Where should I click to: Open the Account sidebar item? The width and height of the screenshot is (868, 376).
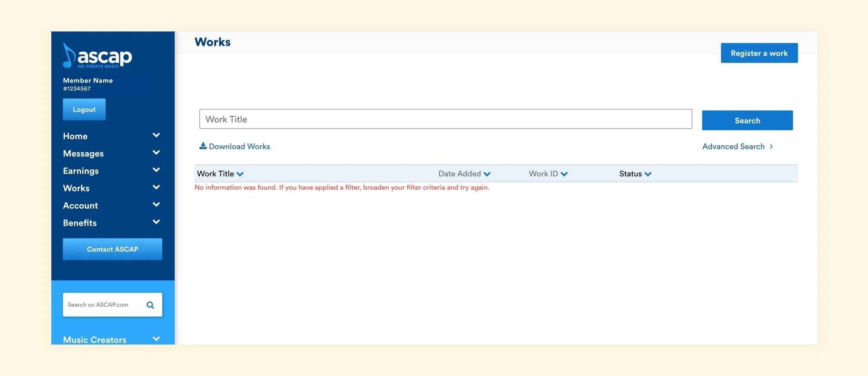click(80, 206)
